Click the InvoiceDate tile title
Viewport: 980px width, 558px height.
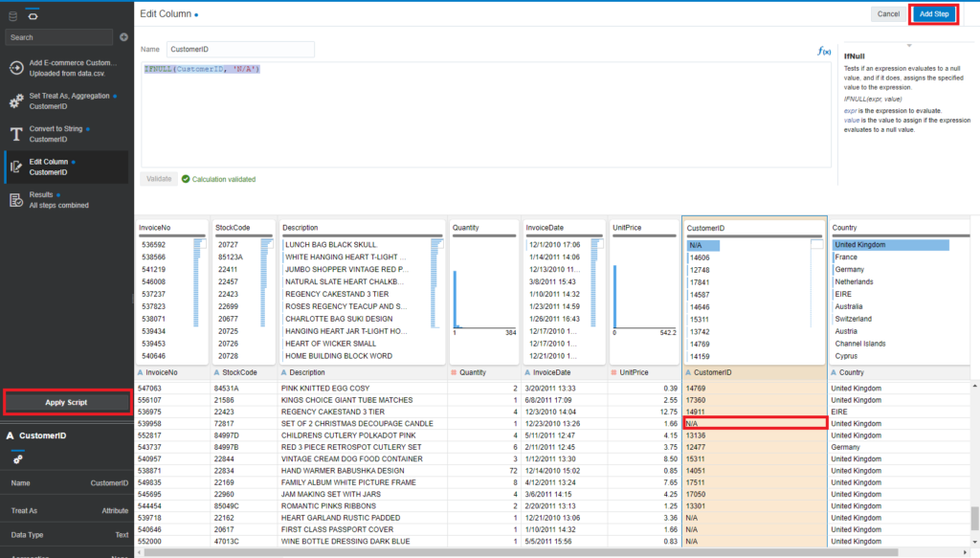(x=545, y=228)
